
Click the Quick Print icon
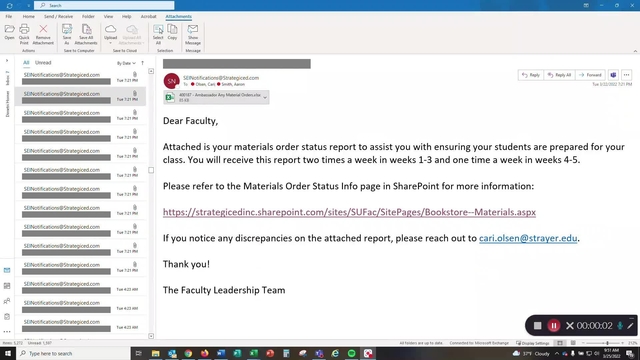(x=24, y=29)
